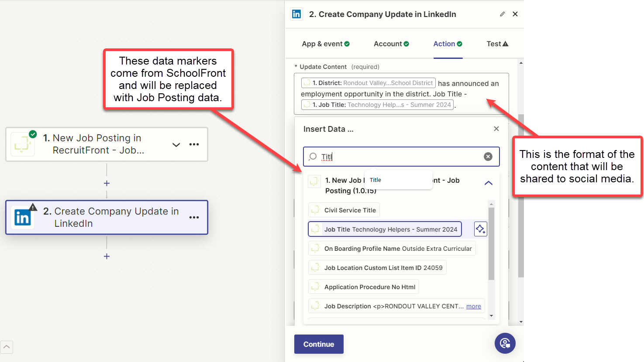
Task: Insert On Boarding Profile Name field
Action: pos(392,249)
